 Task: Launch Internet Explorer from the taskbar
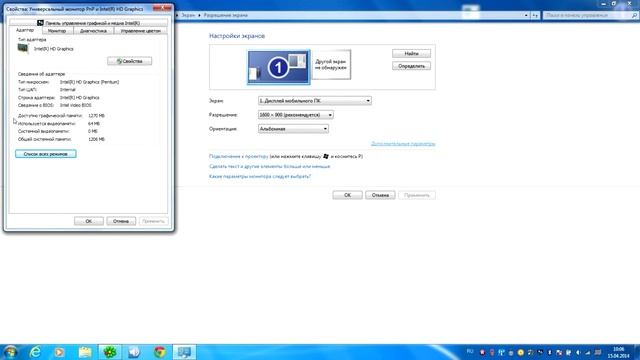pos(36,352)
